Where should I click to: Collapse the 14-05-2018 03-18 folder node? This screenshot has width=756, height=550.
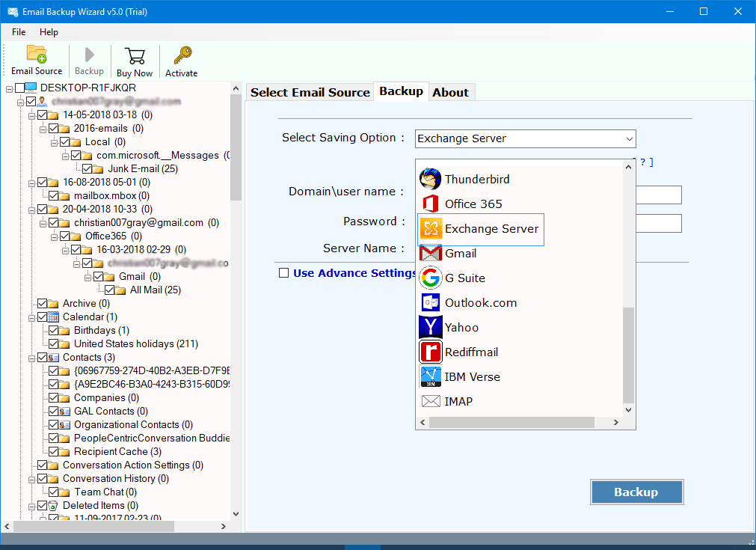pos(32,116)
